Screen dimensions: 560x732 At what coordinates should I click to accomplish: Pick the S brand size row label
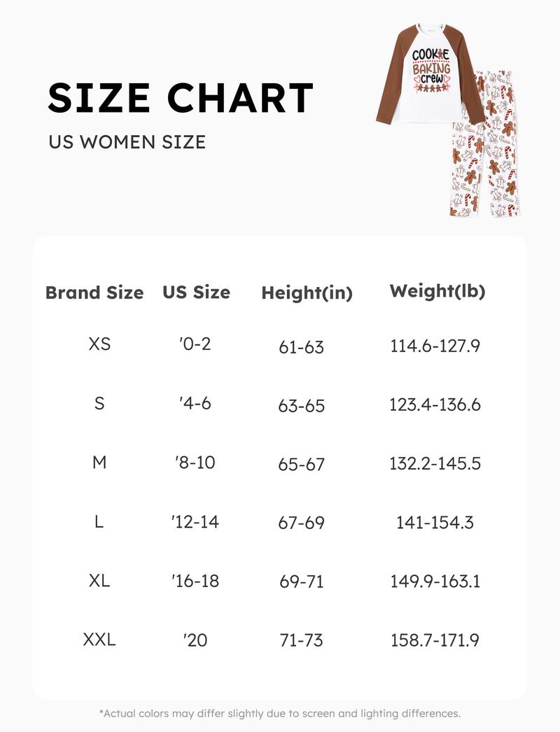(x=99, y=403)
